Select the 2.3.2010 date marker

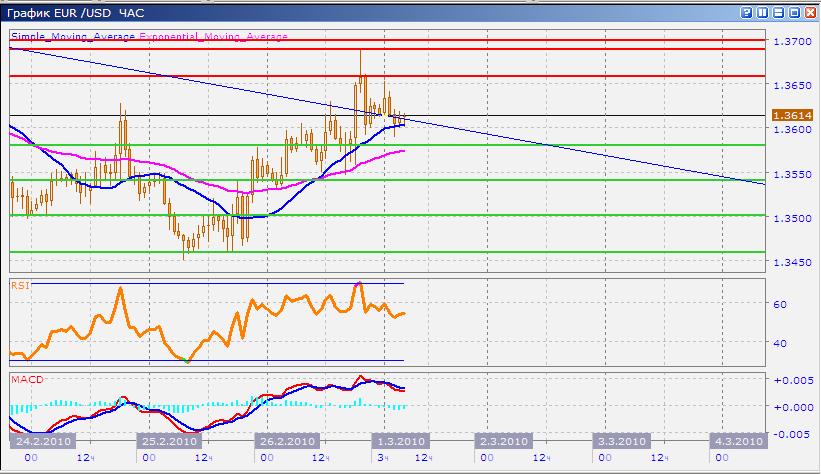click(504, 441)
